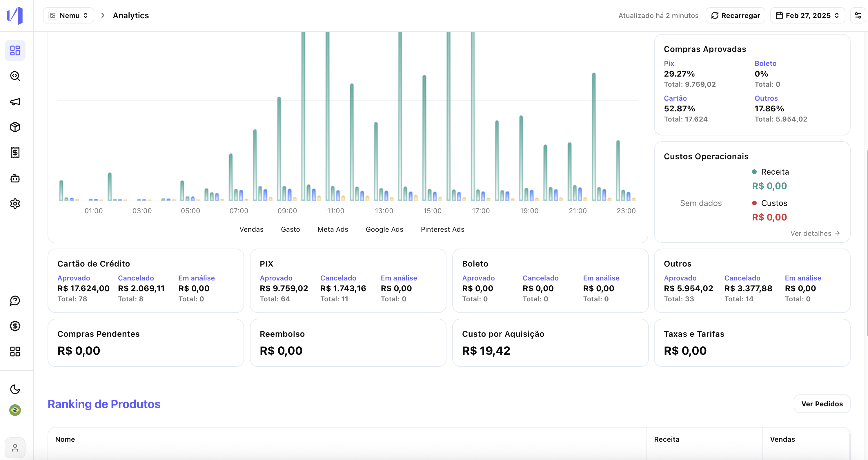Toggle the Gasto legend series
The height and width of the screenshot is (460, 868).
[290, 229]
